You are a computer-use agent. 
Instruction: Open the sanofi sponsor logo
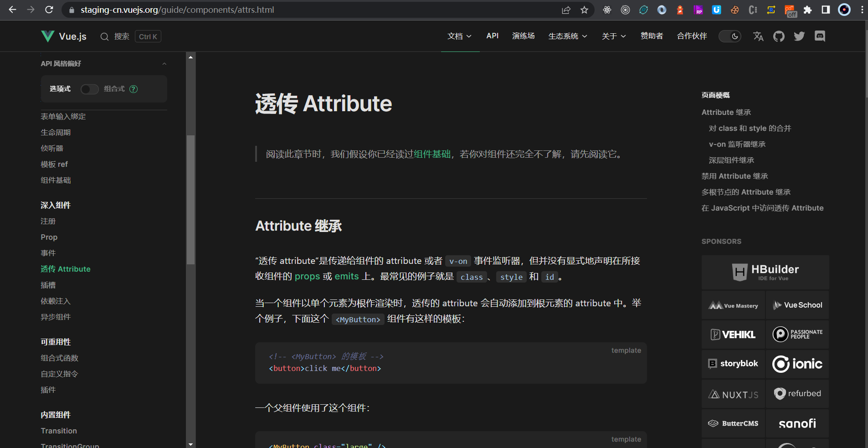click(x=797, y=423)
